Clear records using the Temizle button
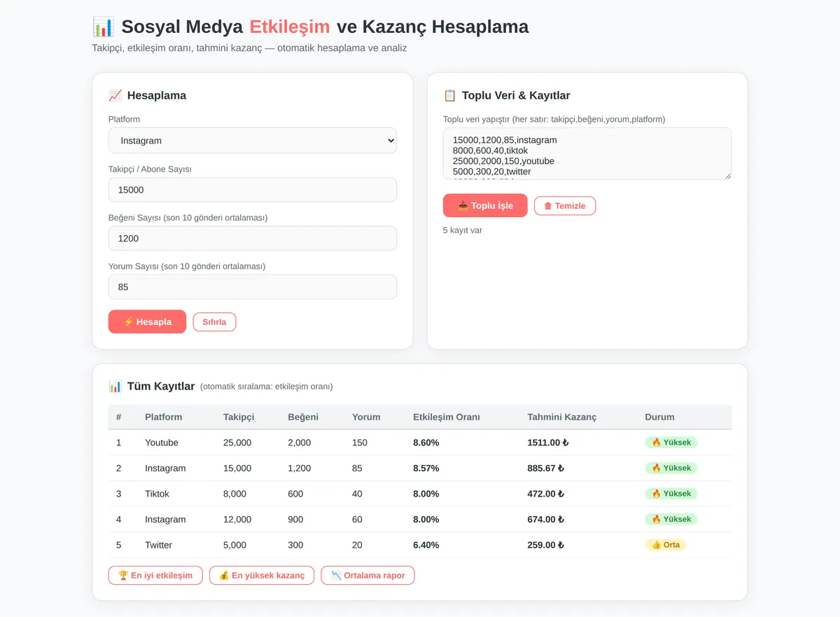840x617 pixels. click(x=565, y=206)
